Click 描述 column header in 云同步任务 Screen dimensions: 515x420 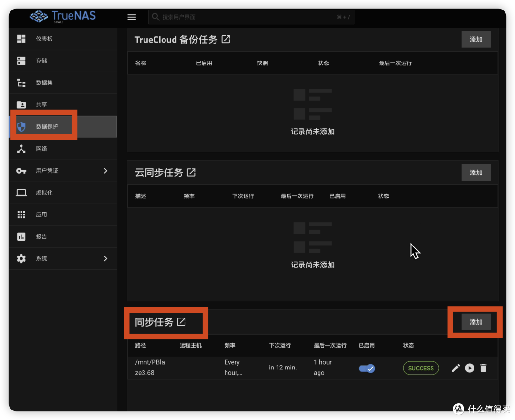(x=141, y=196)
